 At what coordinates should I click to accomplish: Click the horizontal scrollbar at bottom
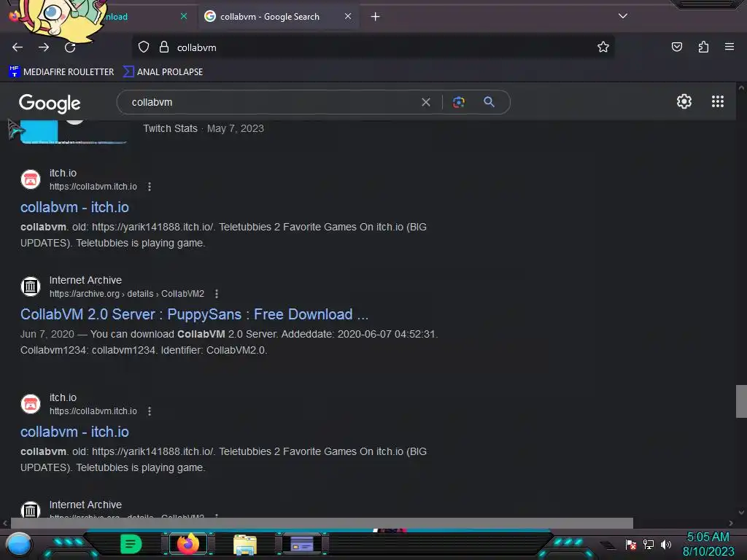tap(322, 523)
